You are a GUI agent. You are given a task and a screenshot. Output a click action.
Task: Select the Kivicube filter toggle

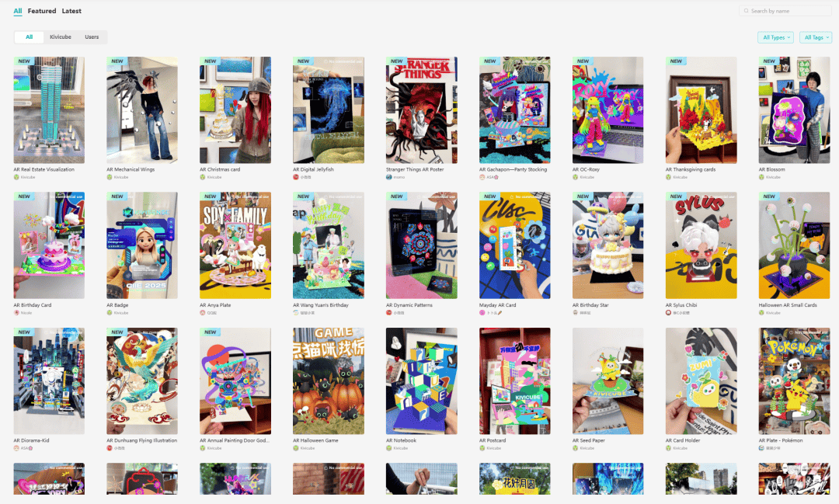coord(61,37)
